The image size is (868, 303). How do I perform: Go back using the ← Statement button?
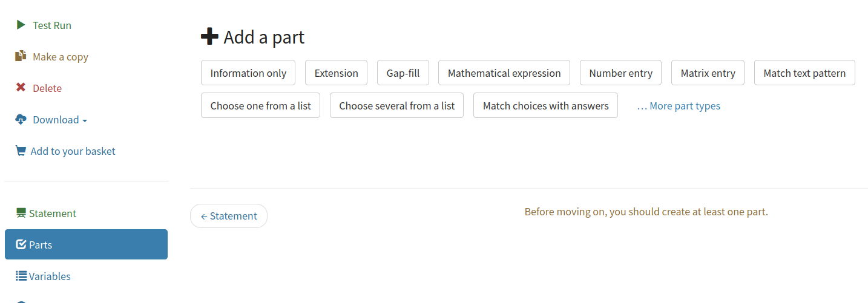coord(229,216)
